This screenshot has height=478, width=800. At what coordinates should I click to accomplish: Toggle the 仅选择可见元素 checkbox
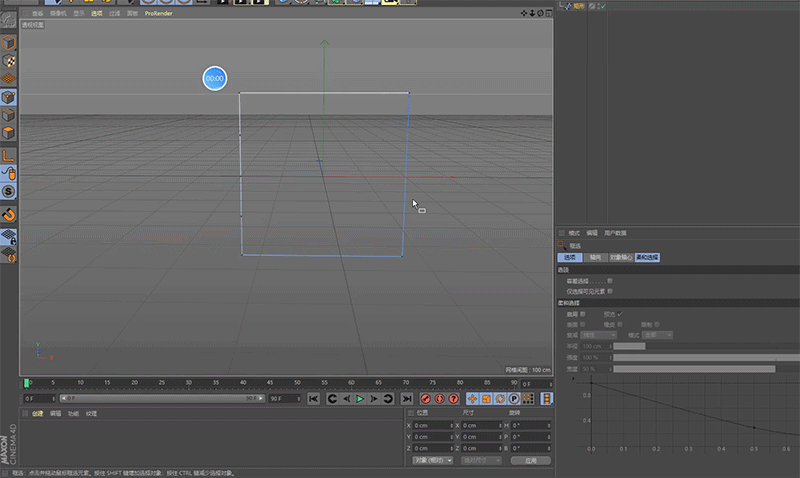point(610,291)
